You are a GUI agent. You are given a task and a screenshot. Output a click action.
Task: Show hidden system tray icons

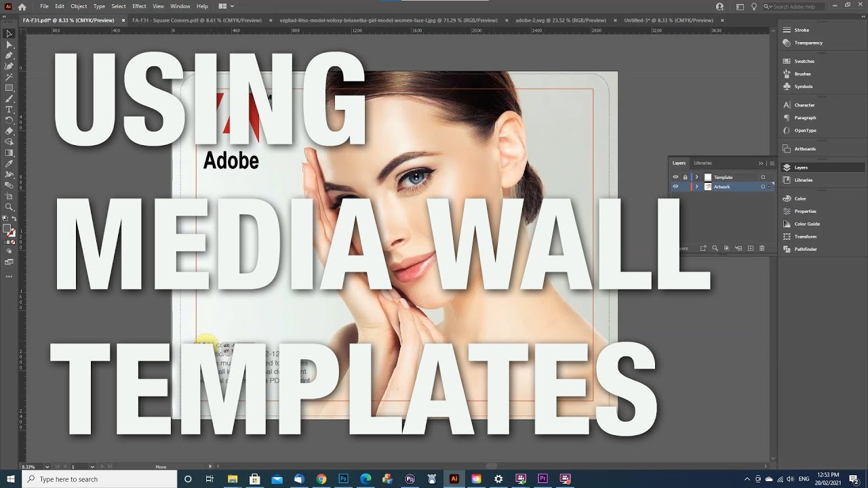pyautogui.click(x=747, y=479)
